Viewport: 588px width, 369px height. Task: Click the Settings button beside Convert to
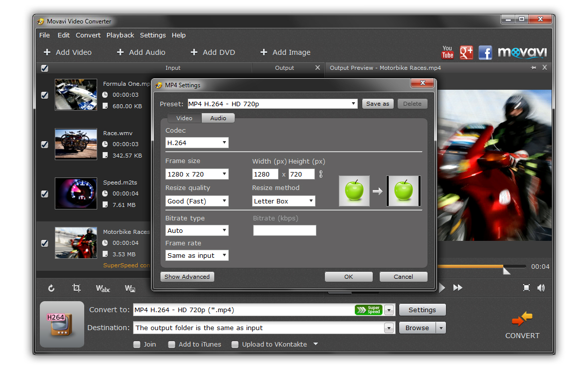(x=422, y=310)
